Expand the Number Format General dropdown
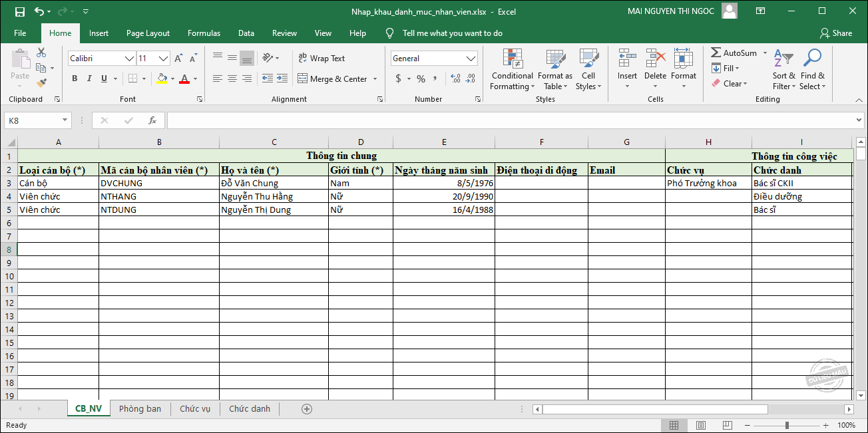 coord(471,59)
